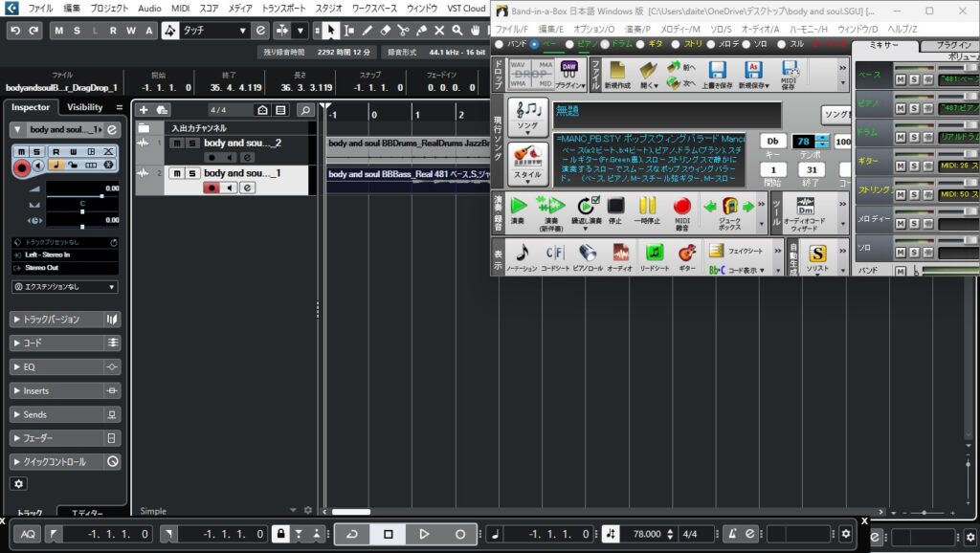This screenshot has height=553, width=980.
Task: Open the Lead Sheet (リードシート) icon
Action: click(x=655, y=256)
